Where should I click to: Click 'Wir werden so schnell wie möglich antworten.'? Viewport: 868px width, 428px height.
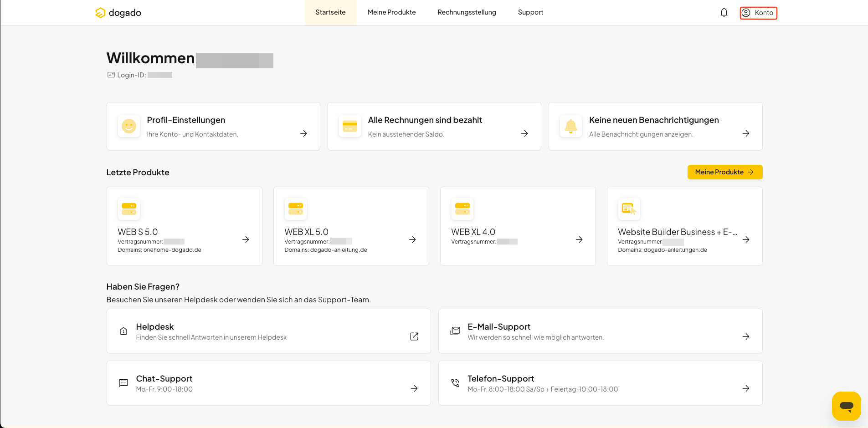point(536,337)
